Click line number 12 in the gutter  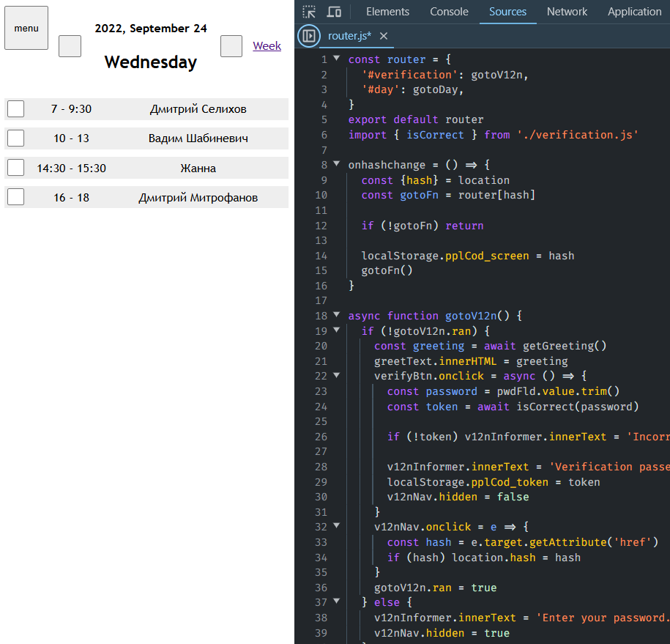click(321, 226)
